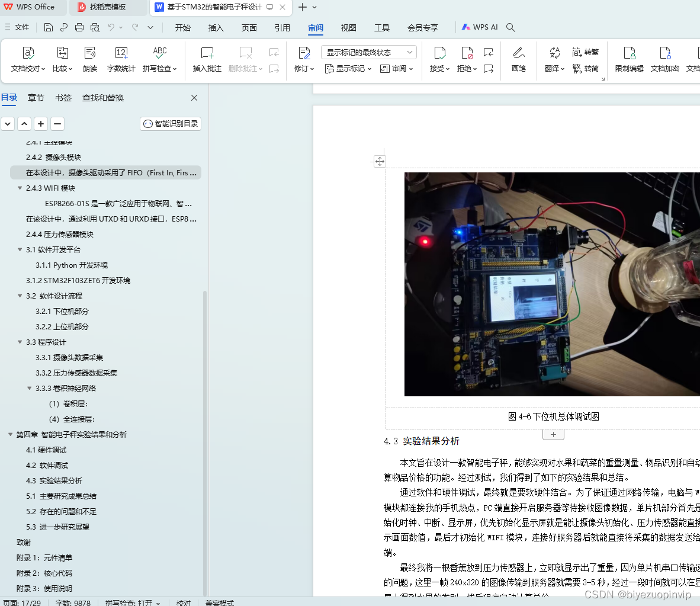Go to 4.3 实验结果分析 in outline
Screen dimensions: 700x606
54,480
